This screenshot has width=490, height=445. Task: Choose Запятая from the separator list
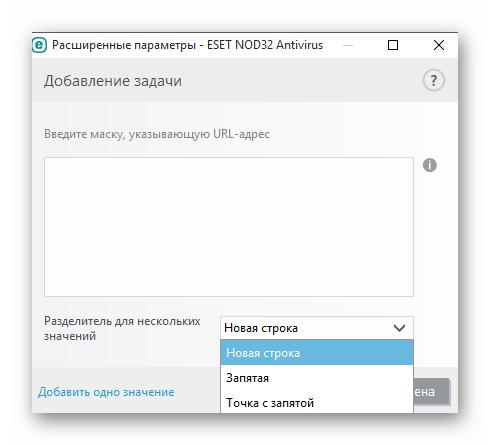[x=317, y=378]
